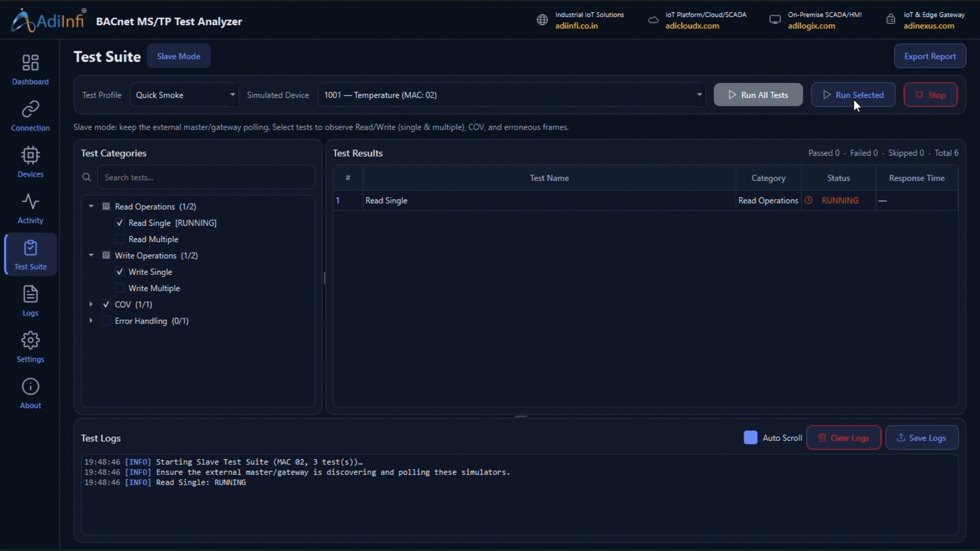
Task: Check the Write Multiple test checkbox
Action: [119, 288]
